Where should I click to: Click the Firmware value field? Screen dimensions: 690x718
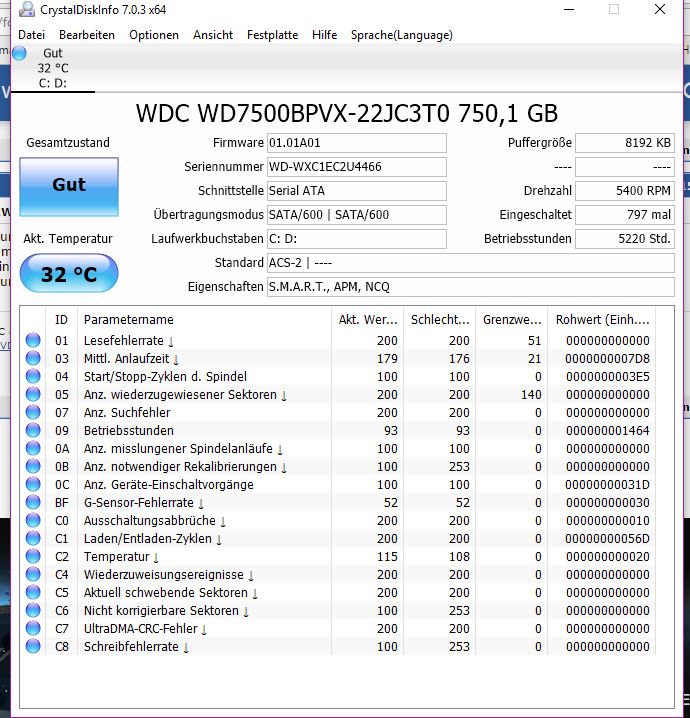357,143
